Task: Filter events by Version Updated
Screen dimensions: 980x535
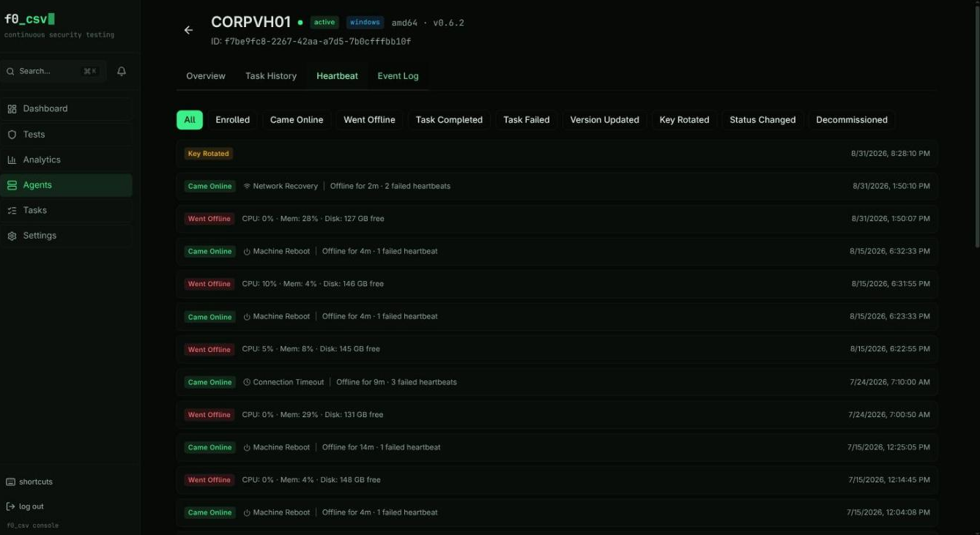Action: tap(604, 120)
